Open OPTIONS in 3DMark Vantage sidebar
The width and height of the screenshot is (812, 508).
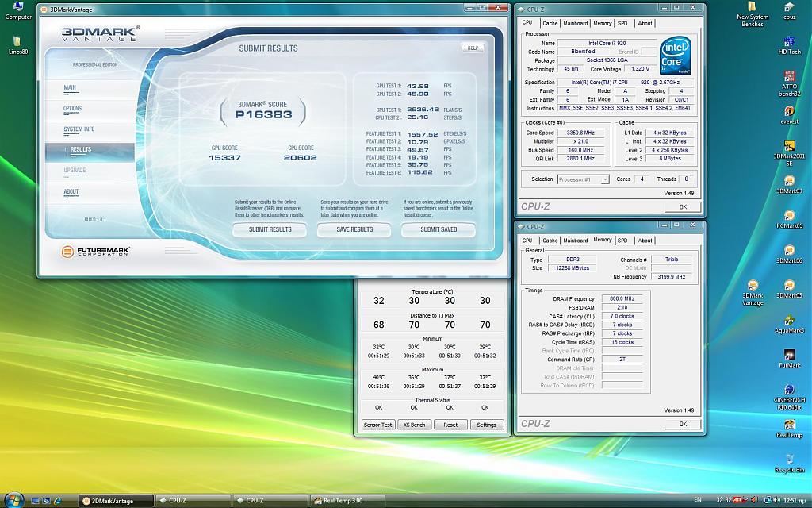(x=72, y=108)
